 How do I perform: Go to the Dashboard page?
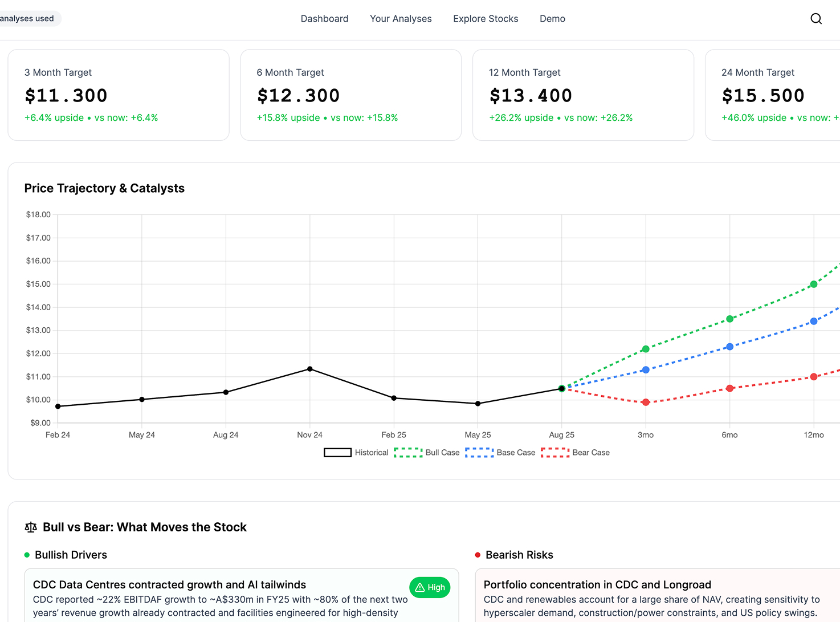click(324, 18)
